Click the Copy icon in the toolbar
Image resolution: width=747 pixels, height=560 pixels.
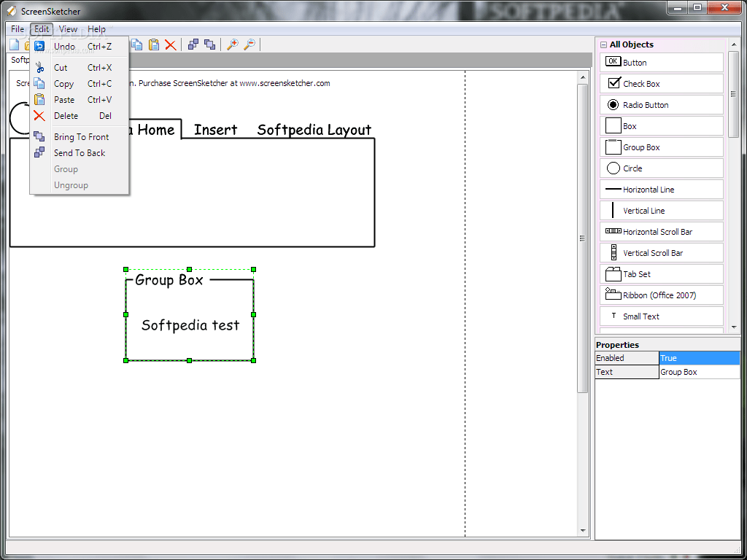[x=137, y=44]
